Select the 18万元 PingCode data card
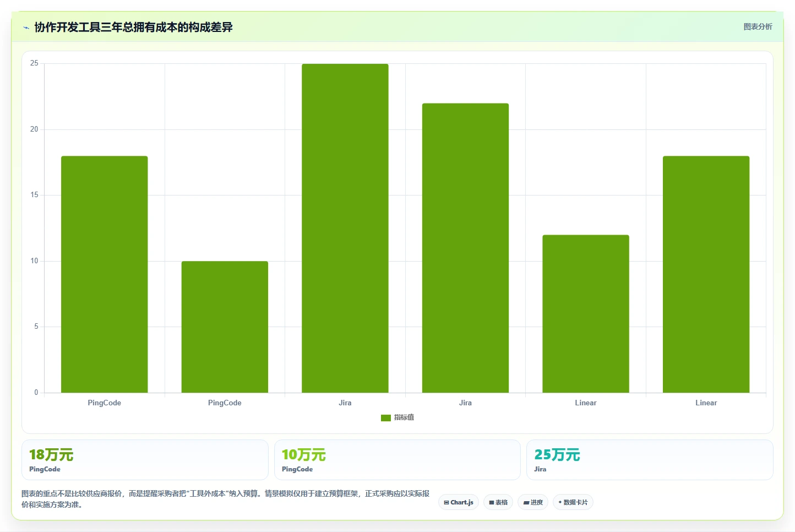 pyautogui.click(x=145, y=460)
